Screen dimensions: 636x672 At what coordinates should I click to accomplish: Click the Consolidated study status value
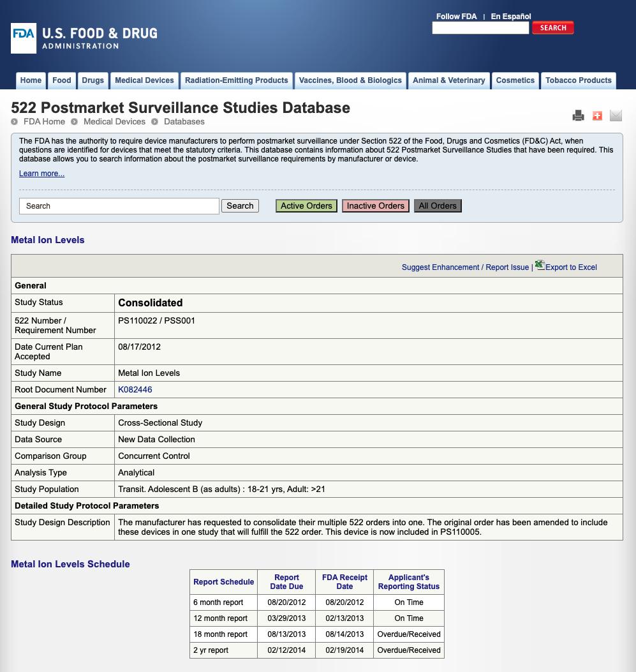pos(151,303)
